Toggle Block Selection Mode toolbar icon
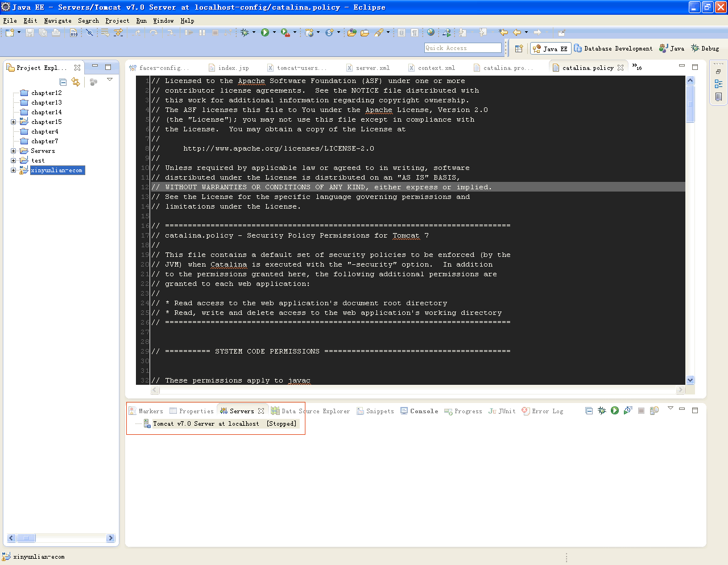Image resolution: width=728 pixels, height=565 pixels. [x=402, y=33]
